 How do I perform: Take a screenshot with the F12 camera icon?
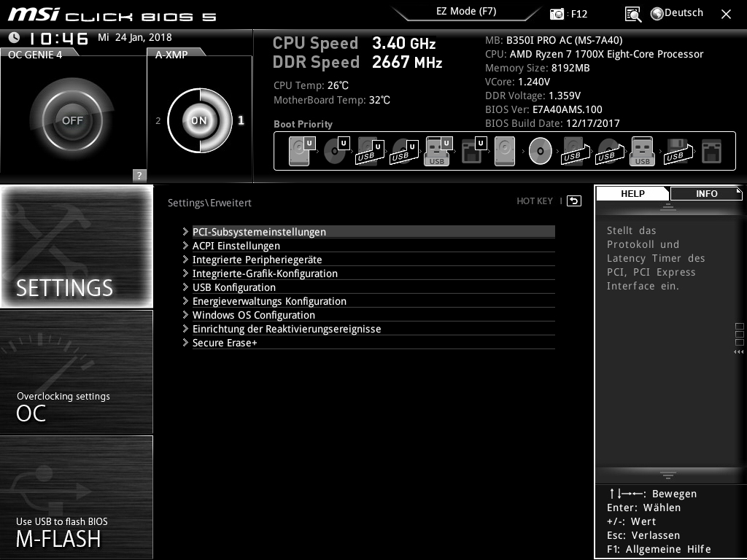point(557,14)
